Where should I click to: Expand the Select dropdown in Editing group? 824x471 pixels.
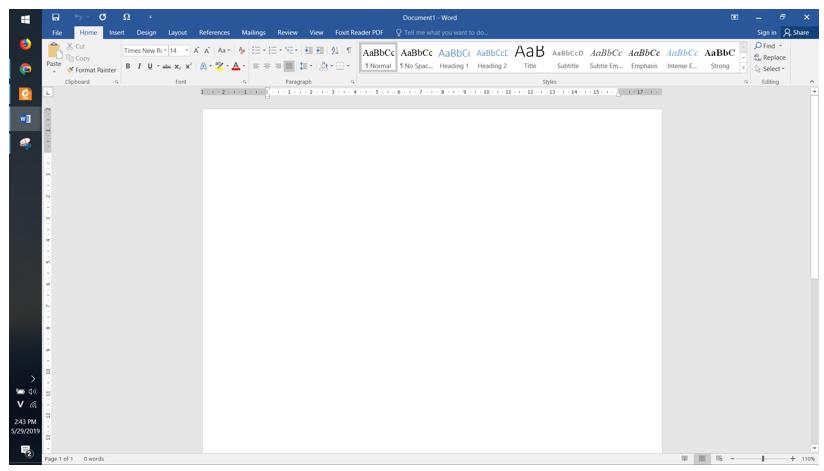[770, 69]
